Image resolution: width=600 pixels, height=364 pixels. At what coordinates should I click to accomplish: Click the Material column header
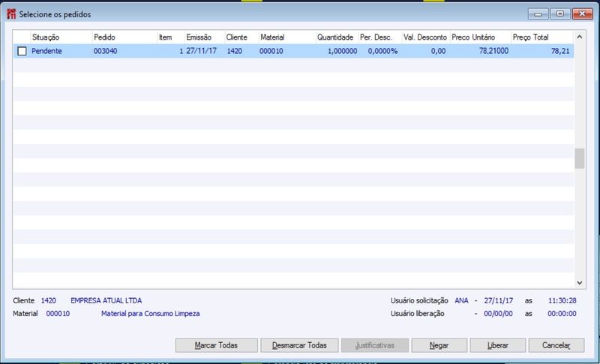point(287,37)
